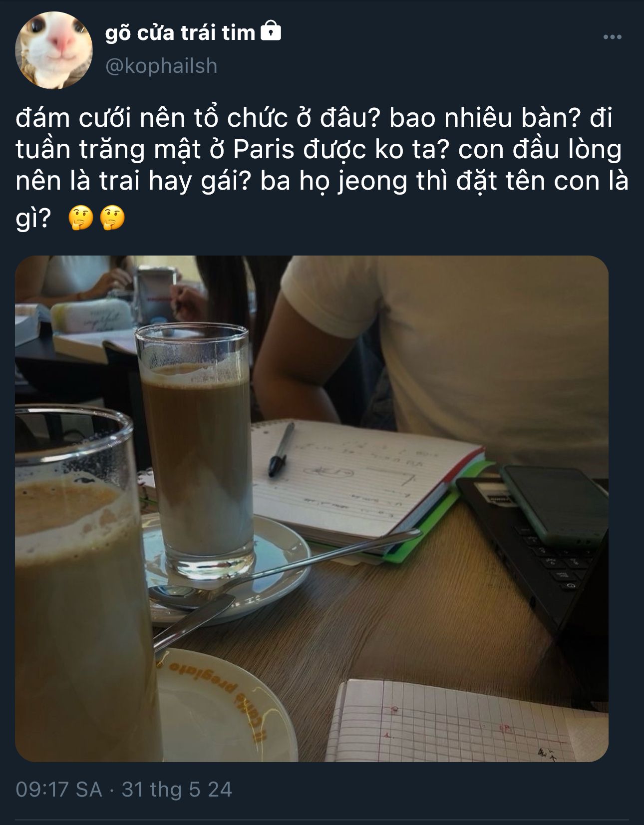Tap the tall latte glass in photo

coord(195,452)
